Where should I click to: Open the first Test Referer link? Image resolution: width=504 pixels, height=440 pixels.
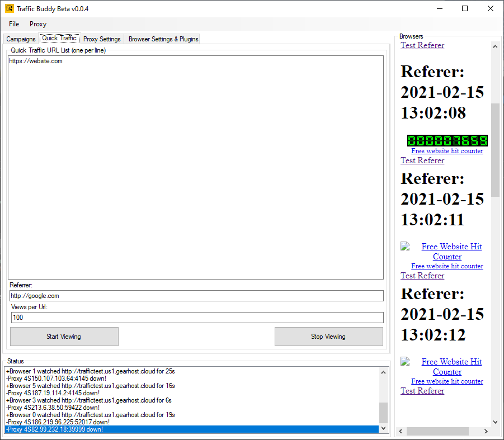422,45
